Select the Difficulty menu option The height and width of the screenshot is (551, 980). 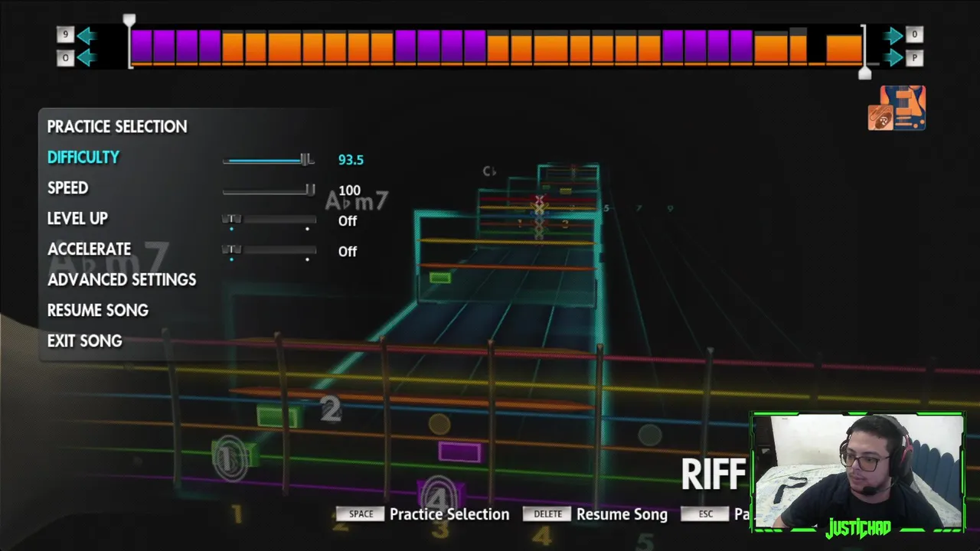click(83, 157)
